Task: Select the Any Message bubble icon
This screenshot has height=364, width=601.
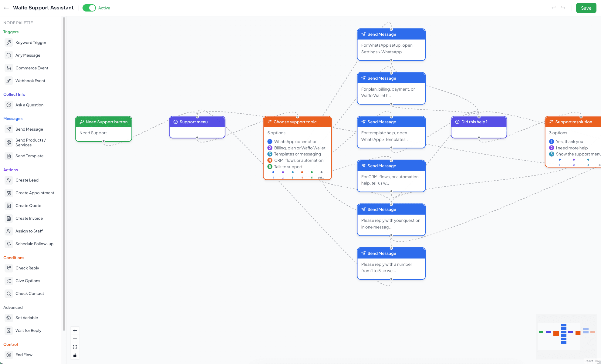Action: pyautogui.click(x=9, y=55)
